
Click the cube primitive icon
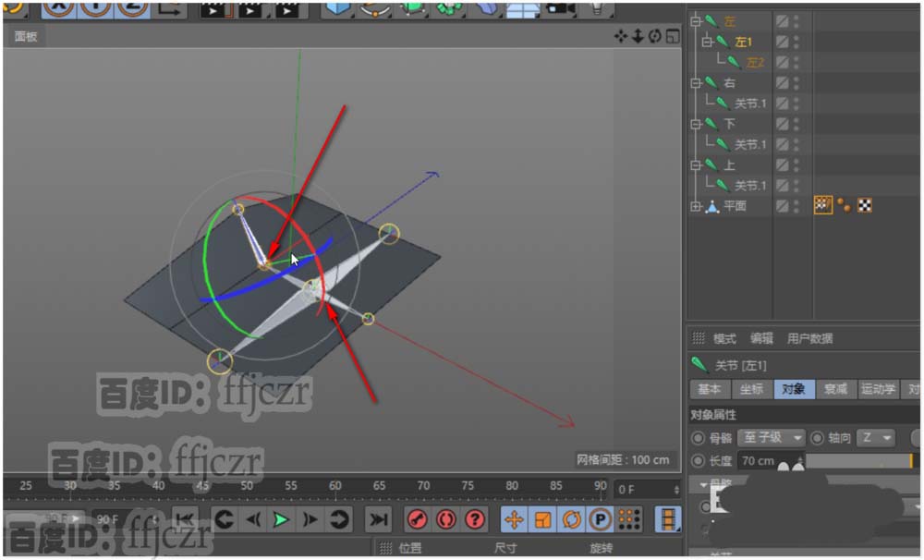pyautogui.click(x=338, y=9)
